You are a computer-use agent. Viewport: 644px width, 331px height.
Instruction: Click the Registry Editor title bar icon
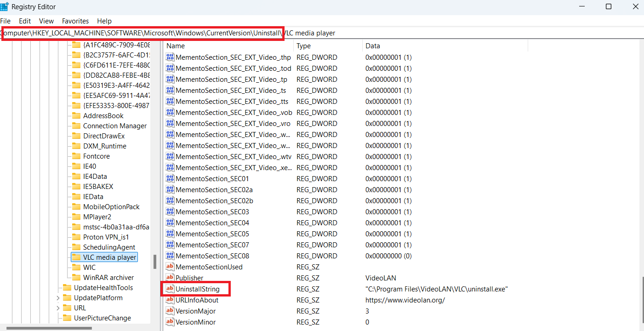[x=4, y=6]
